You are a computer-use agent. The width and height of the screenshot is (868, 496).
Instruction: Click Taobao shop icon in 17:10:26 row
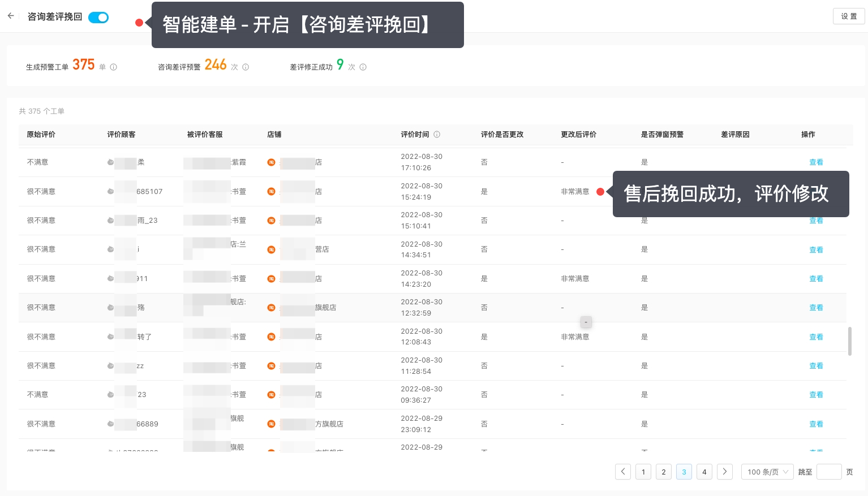(x=272, y=162)
